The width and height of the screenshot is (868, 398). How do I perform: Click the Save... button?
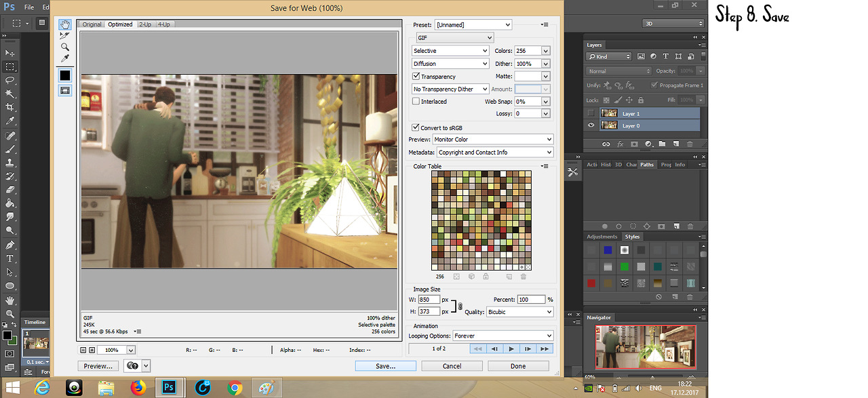(385, 365)
